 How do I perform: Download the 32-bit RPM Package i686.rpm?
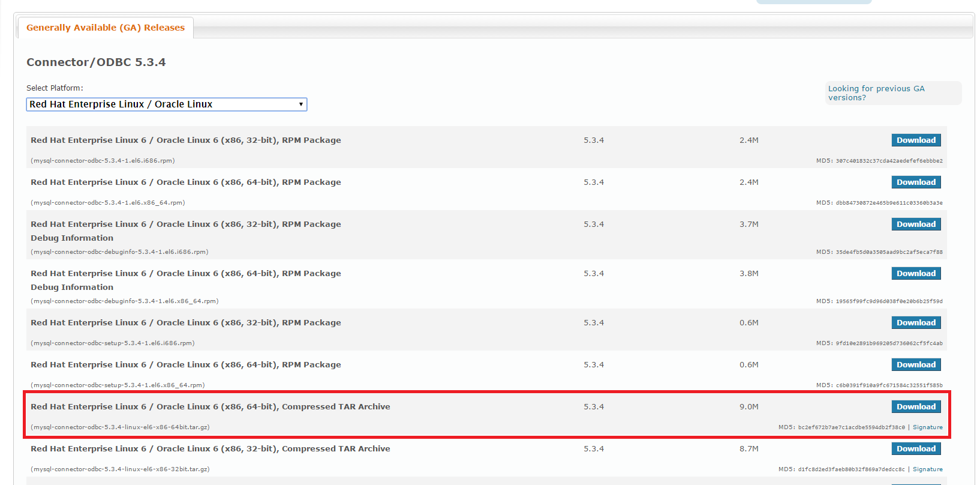pos(916,140)
